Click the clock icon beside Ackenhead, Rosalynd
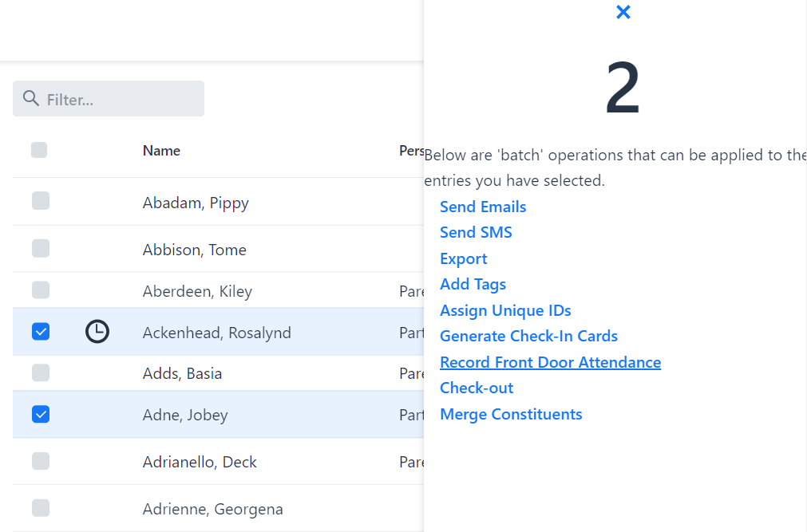Viewport: 807px width, 532px height. (x=97, y=332)
